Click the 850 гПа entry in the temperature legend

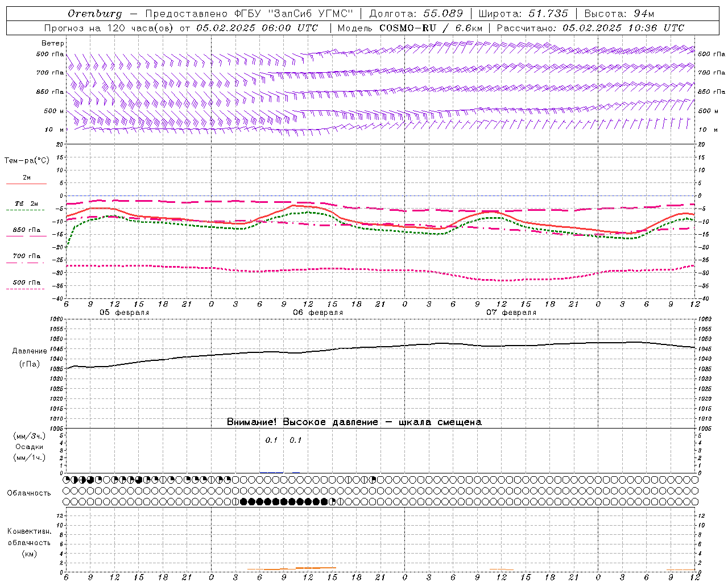27,230
